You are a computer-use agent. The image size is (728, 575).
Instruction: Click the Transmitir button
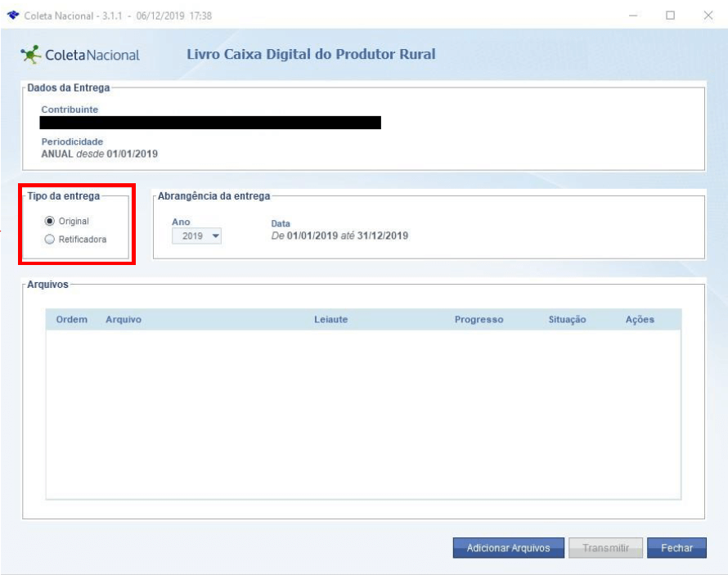[605, 548]
